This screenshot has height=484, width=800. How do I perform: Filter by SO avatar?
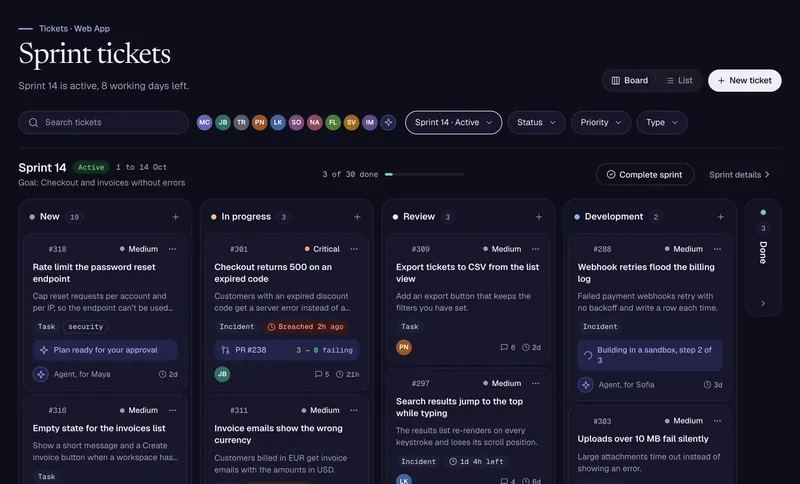pos(296,122)
